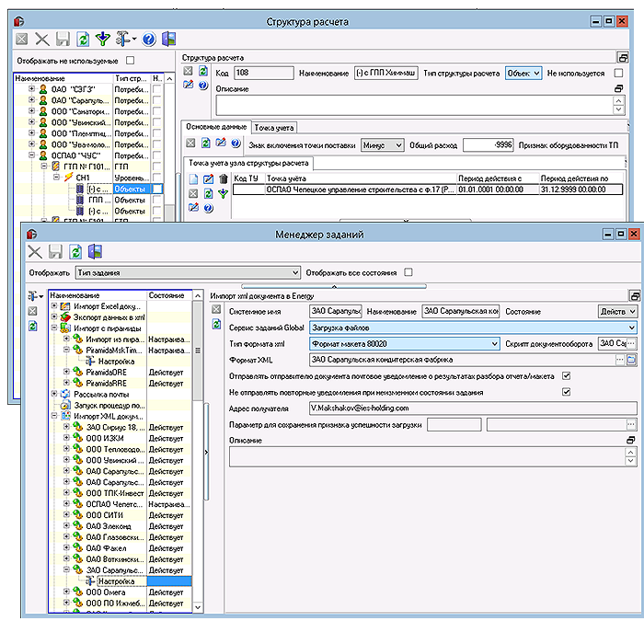Click edit icon beside the Точка учёта table

pyautogui.click(x=208, y=179)
